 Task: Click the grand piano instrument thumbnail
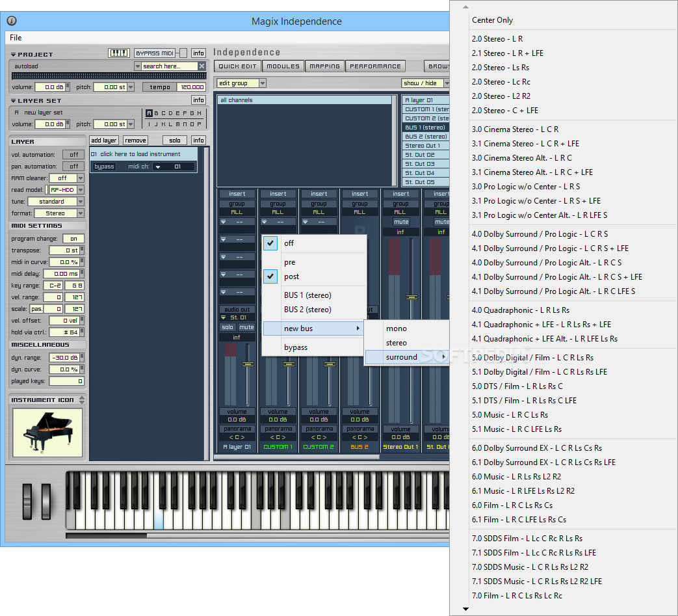[x=47, y=433]
